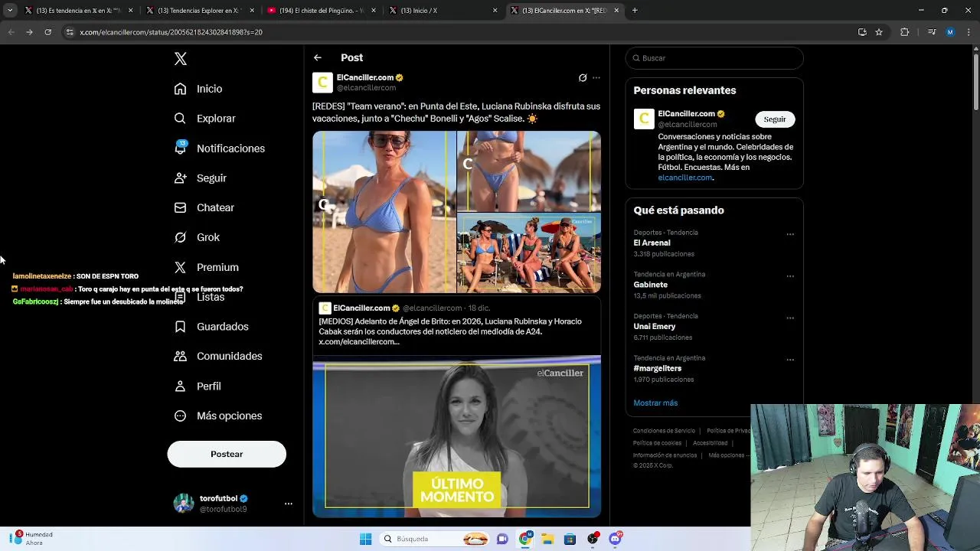
Task: Open options for #margelters trend
Action: click(x=790, y=360)
